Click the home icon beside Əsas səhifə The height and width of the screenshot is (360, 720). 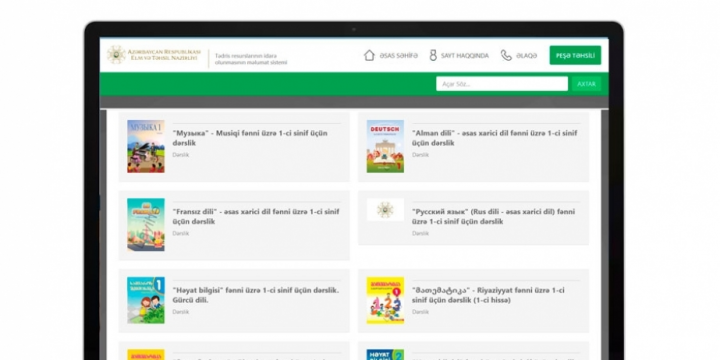(369, 56)
